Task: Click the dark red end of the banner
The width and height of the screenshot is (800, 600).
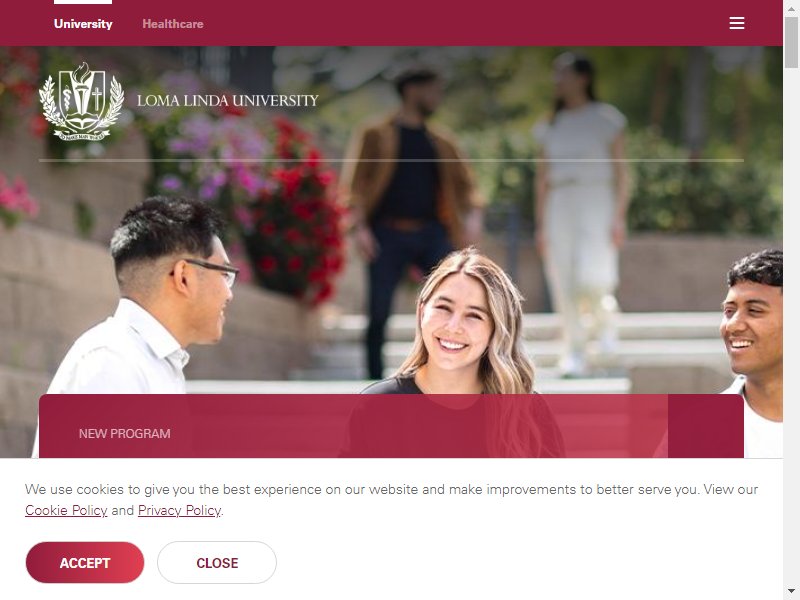Action: click(x=706, y=426)
